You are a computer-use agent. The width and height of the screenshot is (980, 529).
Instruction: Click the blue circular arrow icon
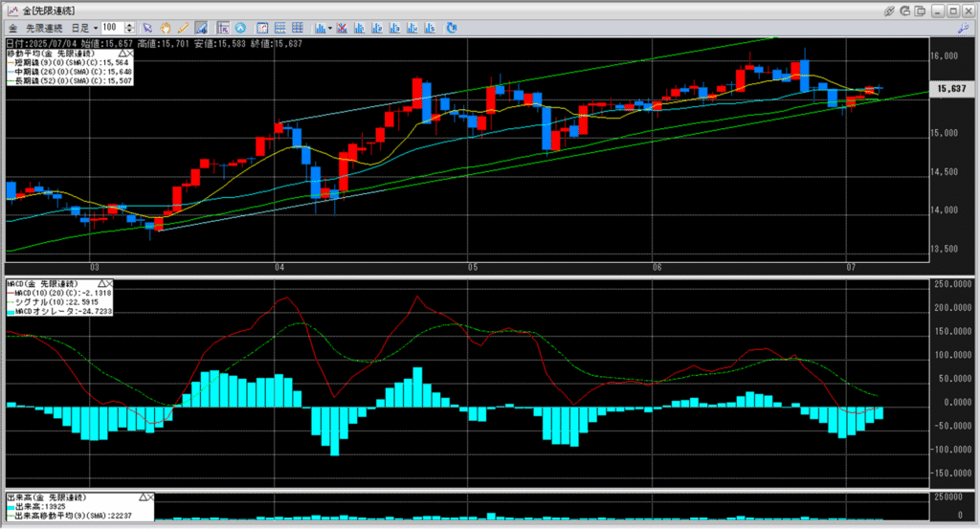click(240, 28)
